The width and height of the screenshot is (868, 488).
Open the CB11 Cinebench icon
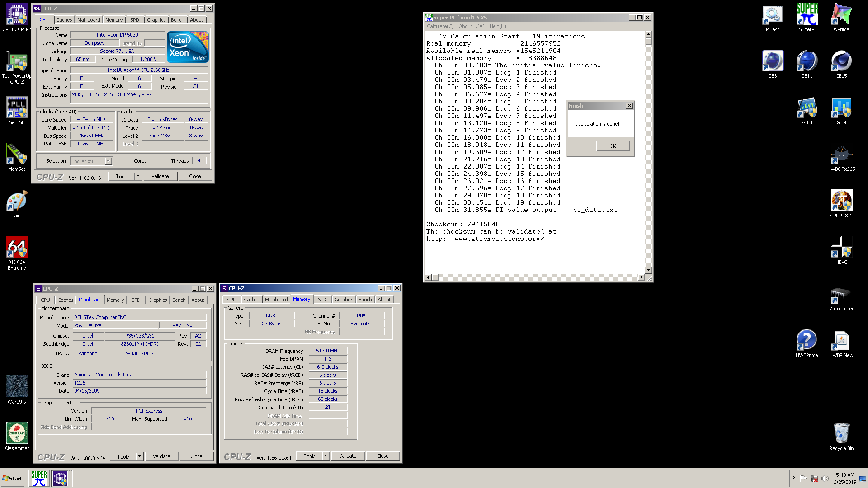click(x=807, y=65)
